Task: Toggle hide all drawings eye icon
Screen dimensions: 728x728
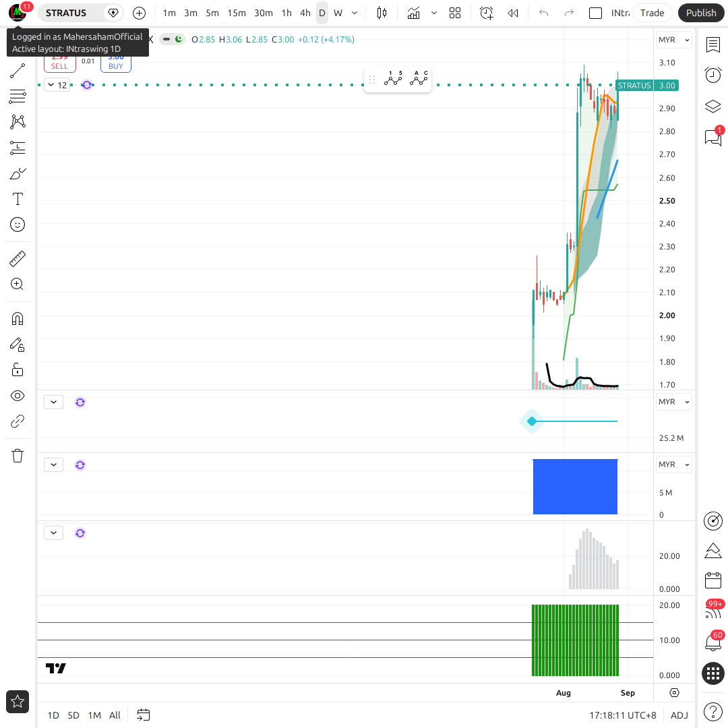Action: point(18,396)
